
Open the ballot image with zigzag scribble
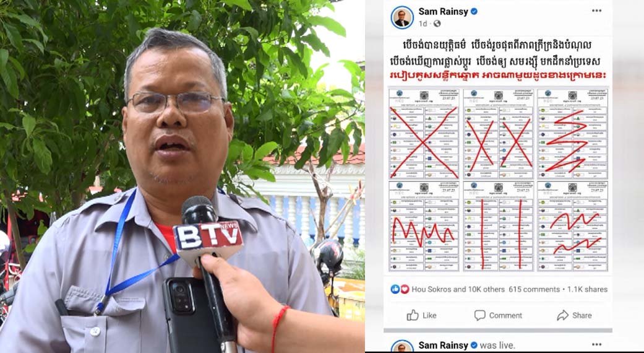click(424, 225)
